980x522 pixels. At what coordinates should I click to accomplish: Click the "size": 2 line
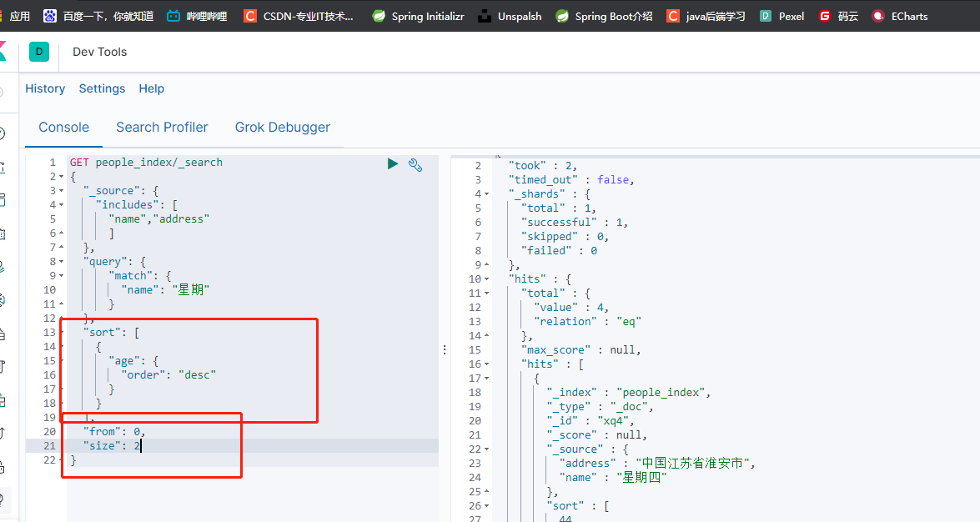click(x=112, y=446)
